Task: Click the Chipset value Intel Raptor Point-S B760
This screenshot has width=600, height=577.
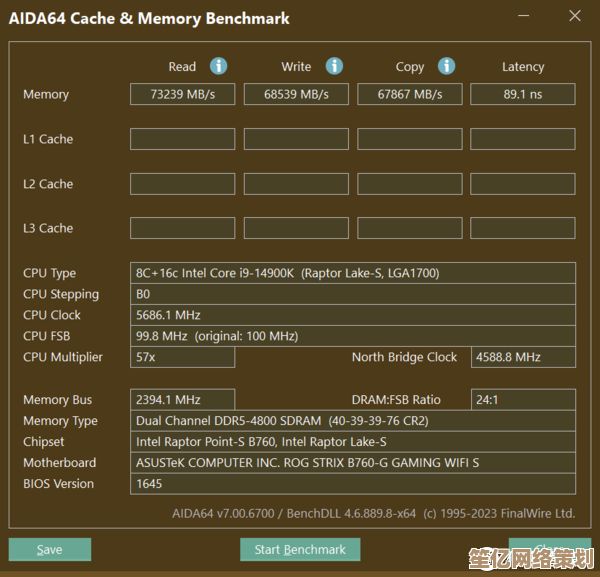Action: (x=353, y=442)
